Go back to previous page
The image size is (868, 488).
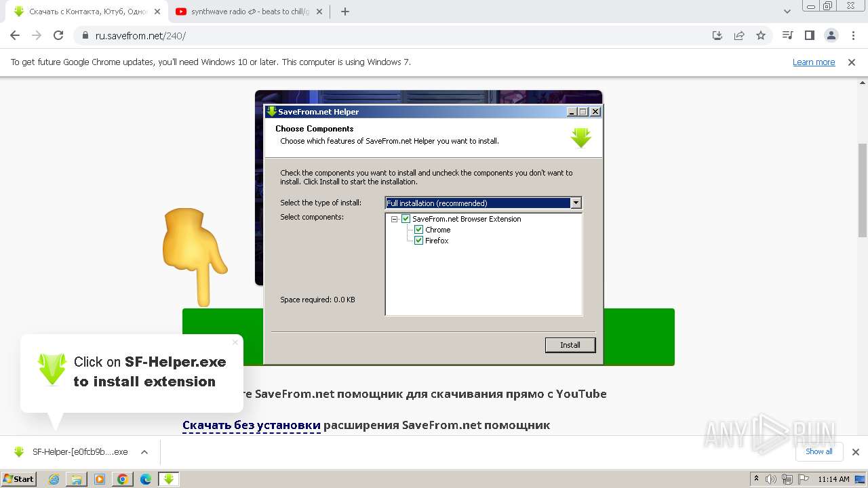15,36
